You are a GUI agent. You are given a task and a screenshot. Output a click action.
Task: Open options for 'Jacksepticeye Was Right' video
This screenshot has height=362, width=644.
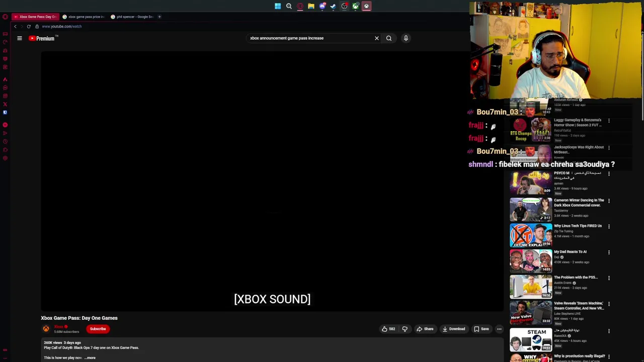pyautogui.click(x=609, y=148)
